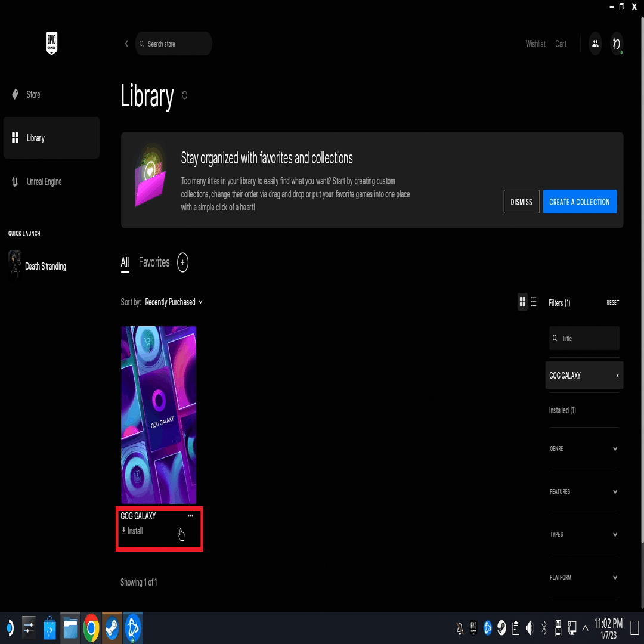Open GOG GALAXY three-dot options menu

click(x=191, y=516)
